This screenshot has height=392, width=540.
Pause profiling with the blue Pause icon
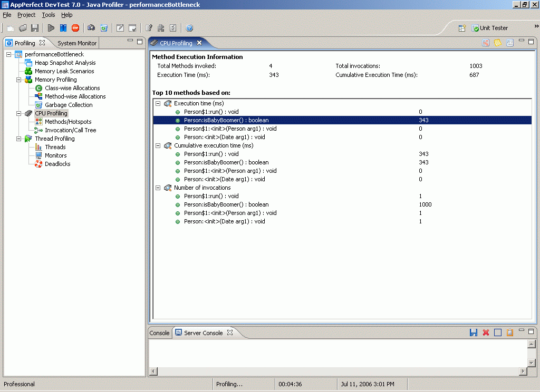63,28
